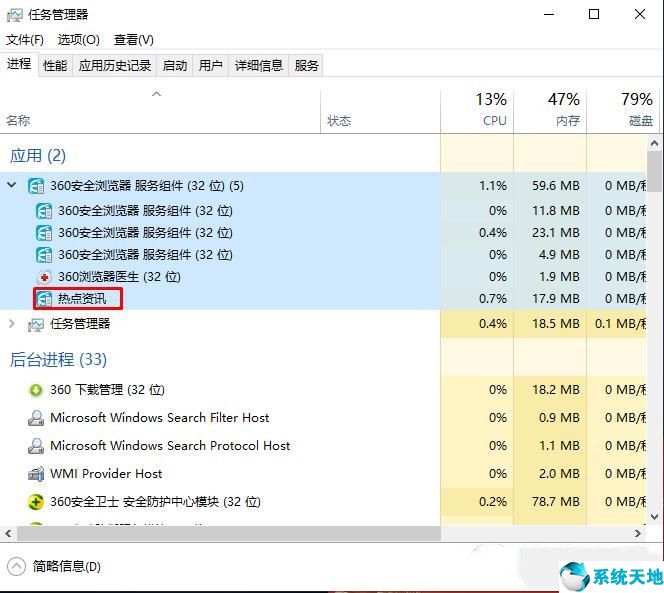Screen dimensions: 664x593
Task: Select the 360浏览器医生 (32 位) row
Action: 324,277
